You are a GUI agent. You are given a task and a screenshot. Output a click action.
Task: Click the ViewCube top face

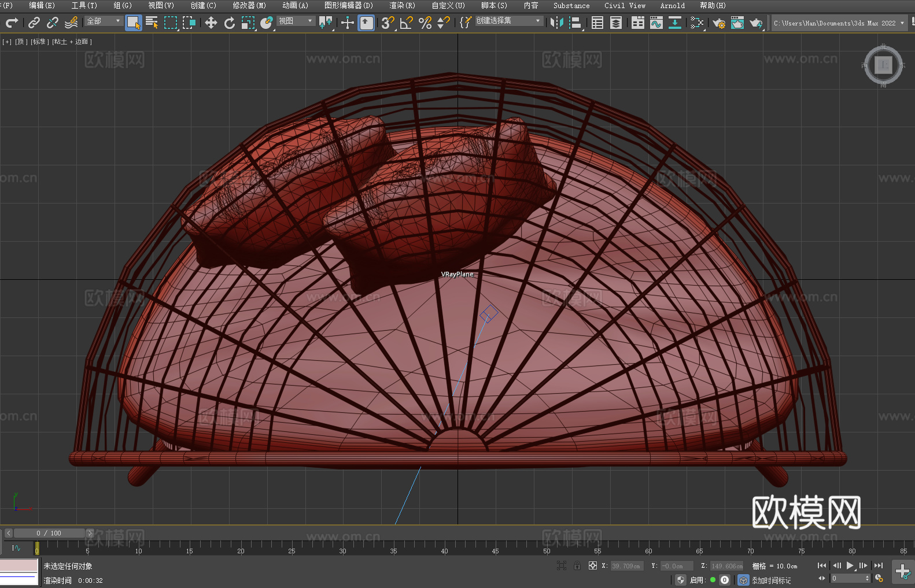(883, 65)
